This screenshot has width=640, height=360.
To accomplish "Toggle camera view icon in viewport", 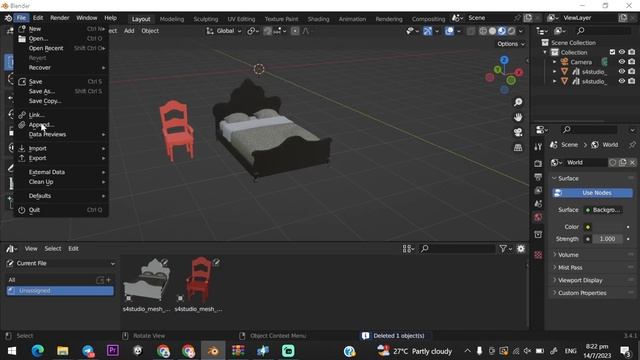I will [x=518, y=132].
